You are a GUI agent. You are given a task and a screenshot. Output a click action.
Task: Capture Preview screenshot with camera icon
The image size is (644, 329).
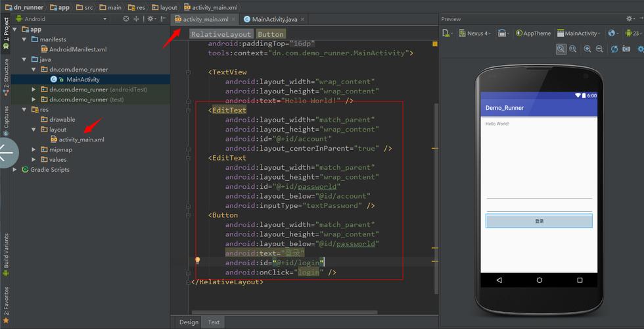pyautogui.click(x=626, y=49)
